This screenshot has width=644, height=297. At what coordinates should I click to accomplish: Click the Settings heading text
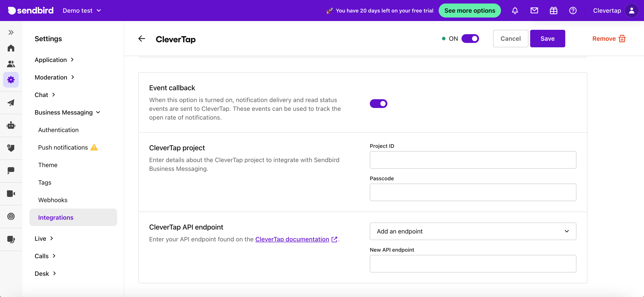[x=48, y=39]
